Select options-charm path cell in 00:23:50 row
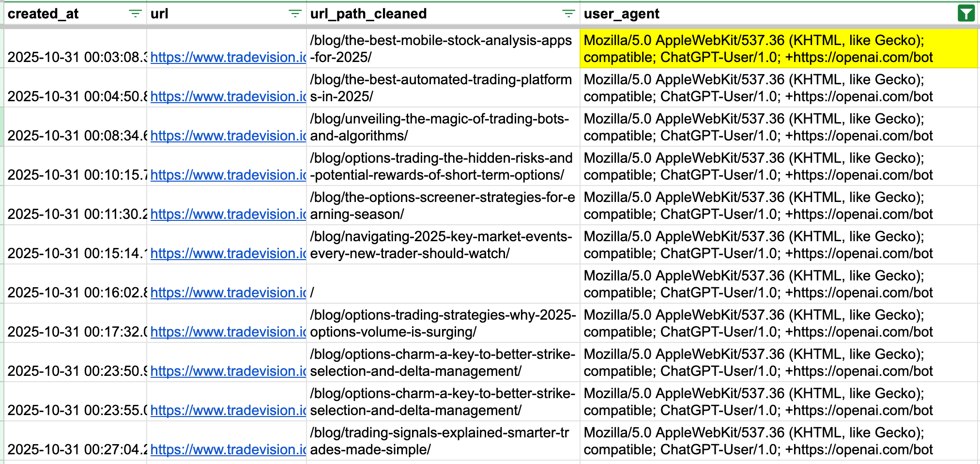Viewport: 980px width, 464px height. point(443,362)
